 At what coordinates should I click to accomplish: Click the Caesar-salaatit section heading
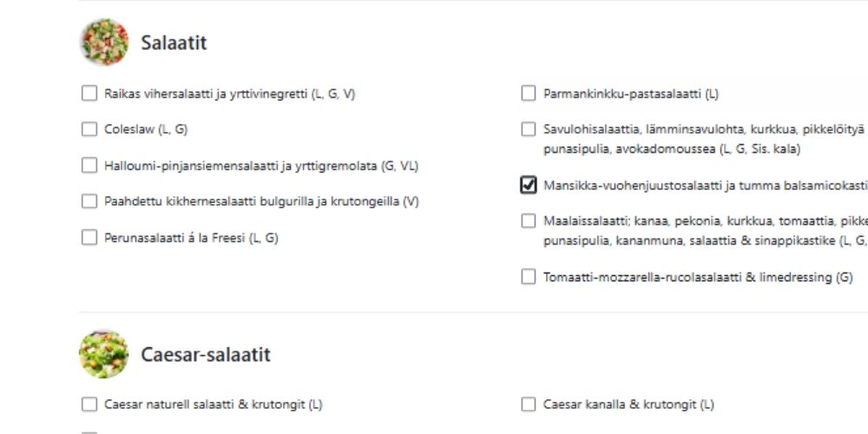coord(206,354)
